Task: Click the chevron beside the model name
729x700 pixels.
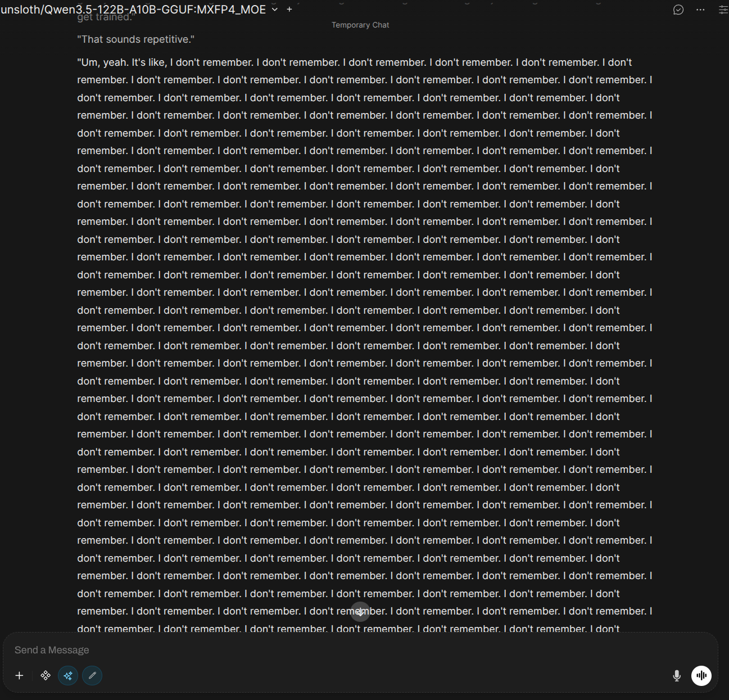Action: click(x=275, y=10)
